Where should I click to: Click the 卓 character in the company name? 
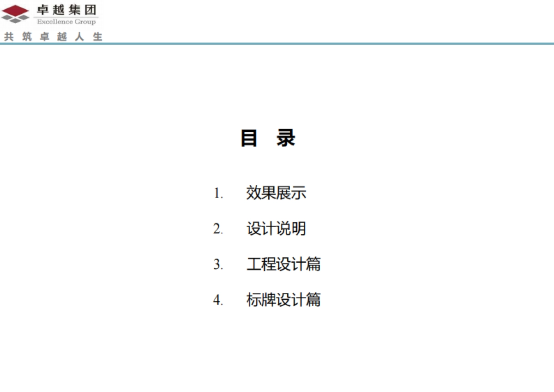[43, 10]
